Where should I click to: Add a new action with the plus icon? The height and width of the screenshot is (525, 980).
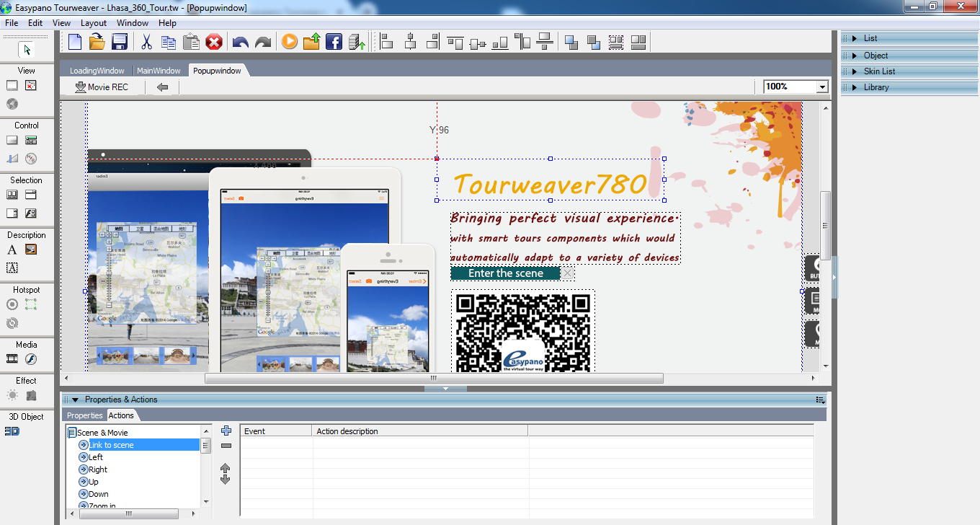tap(226, 431)
